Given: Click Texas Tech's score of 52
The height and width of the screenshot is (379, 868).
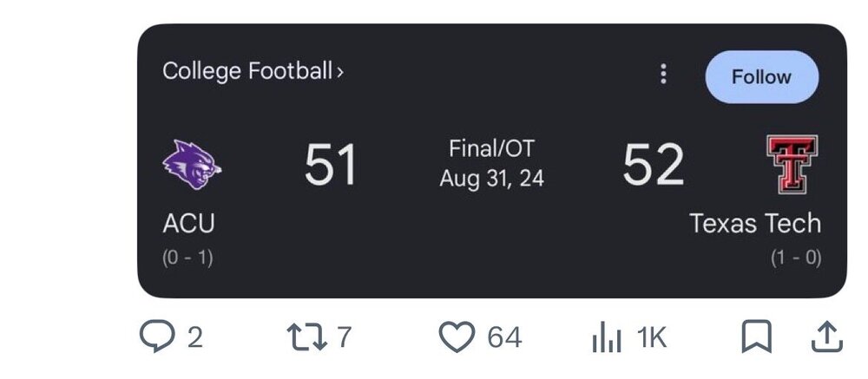Looking at the screenshot, I should pos(654,164).
